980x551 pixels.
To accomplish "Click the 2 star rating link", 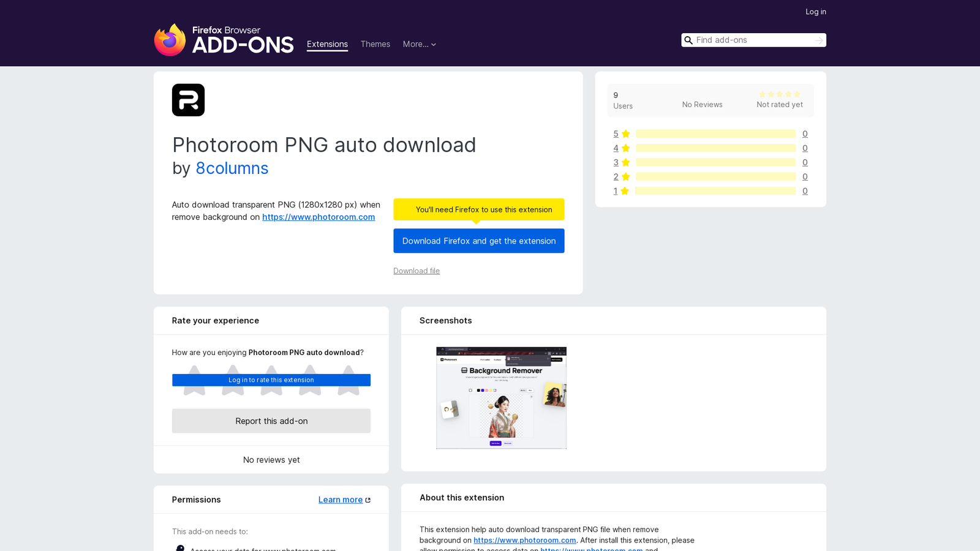I will coord(616,177).
